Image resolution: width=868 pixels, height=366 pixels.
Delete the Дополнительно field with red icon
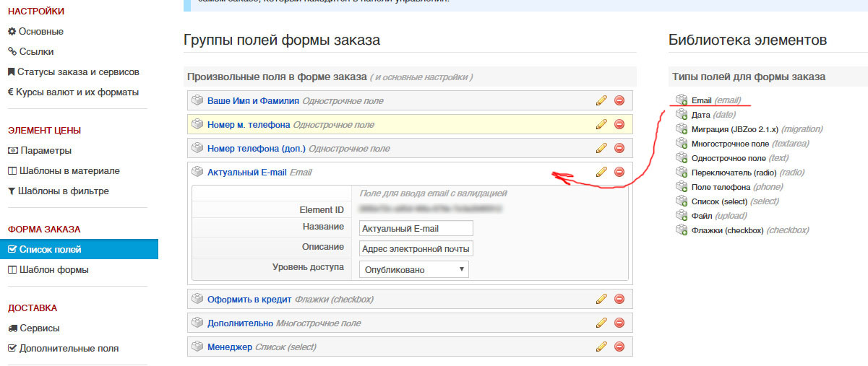(619, 323)
